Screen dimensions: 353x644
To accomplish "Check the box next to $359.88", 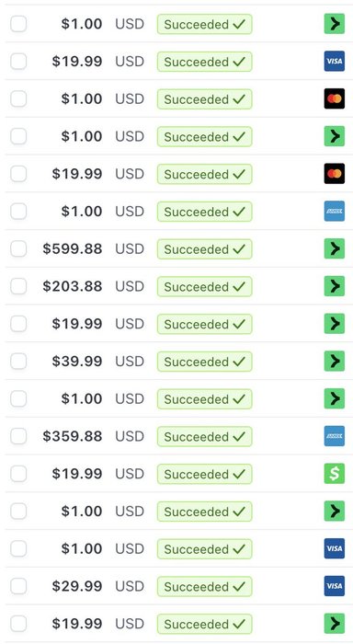I will pos(18,436).
